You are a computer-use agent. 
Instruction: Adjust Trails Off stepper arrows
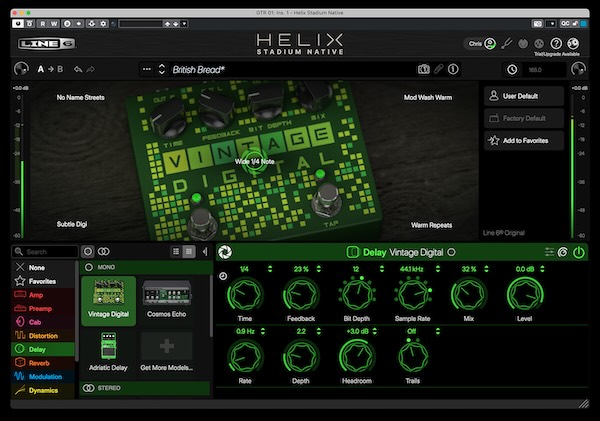click(438, 331)
